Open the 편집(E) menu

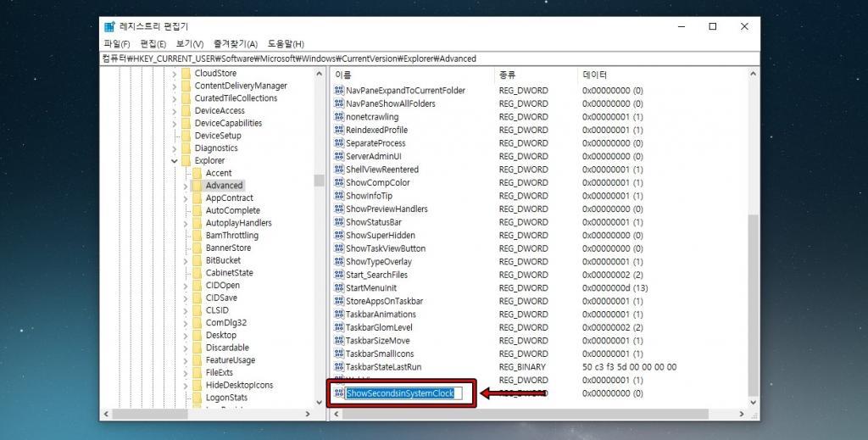pos(153,44)
